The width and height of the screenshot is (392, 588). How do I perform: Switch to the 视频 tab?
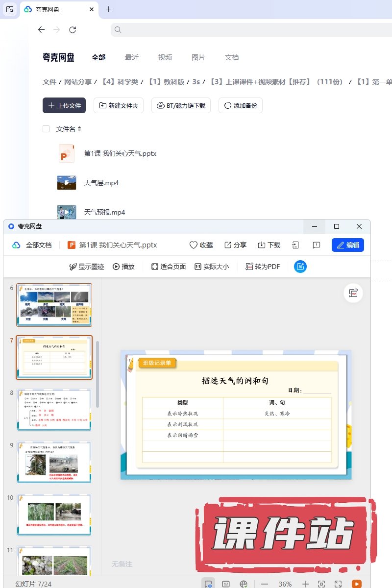click(165, 57)
